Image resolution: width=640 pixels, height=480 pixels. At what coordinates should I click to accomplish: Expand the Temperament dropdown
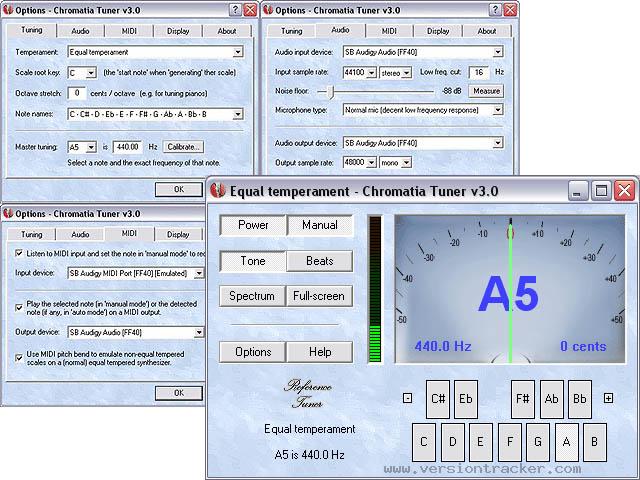coord(238,52)
